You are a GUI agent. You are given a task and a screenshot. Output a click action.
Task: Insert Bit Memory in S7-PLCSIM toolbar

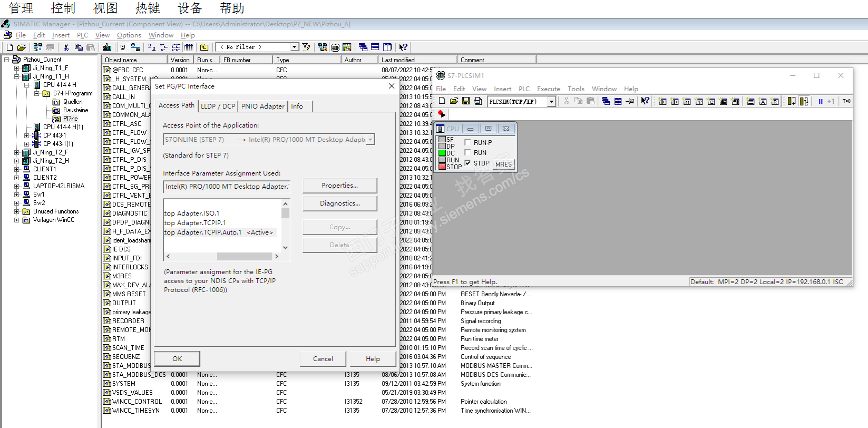click(x=687, y=101)
